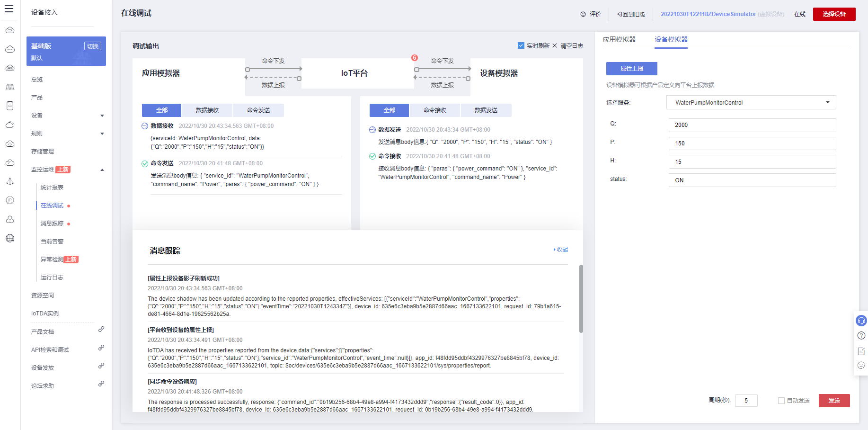Click the question mark help icon
Viewport: 868px width, 430px height.
pyautogui.click(x=861, y=336)
